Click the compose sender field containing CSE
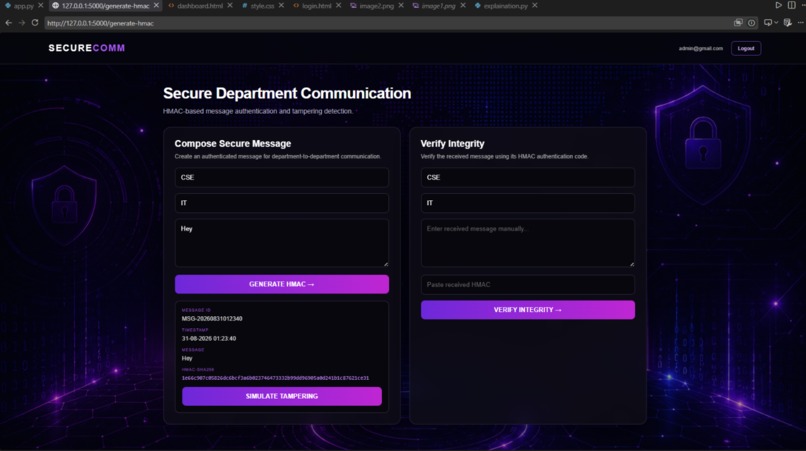This screenshot has height=451, width=806. pos(282,177)
